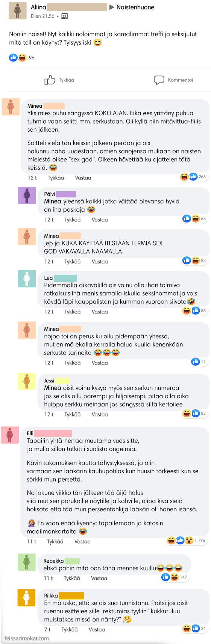Click Tykkää under Rebekka's comment
This screenshot has width=211, height=644.
[72, 578]
